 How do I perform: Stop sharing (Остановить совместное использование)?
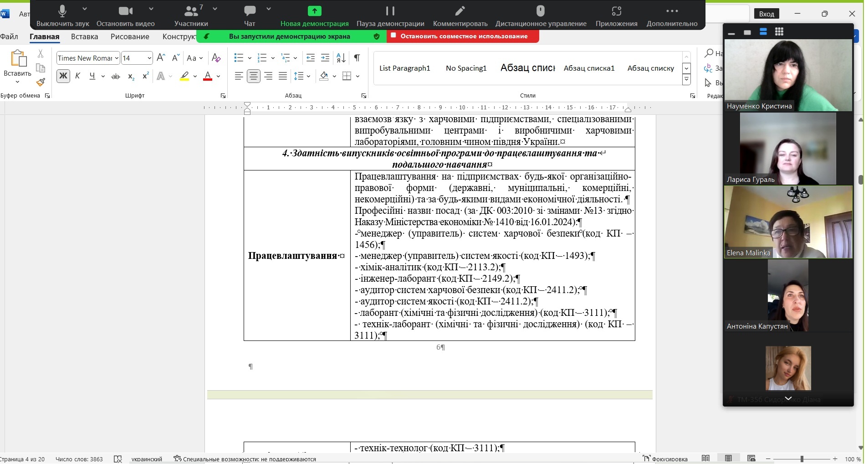[x=463, y=36]
